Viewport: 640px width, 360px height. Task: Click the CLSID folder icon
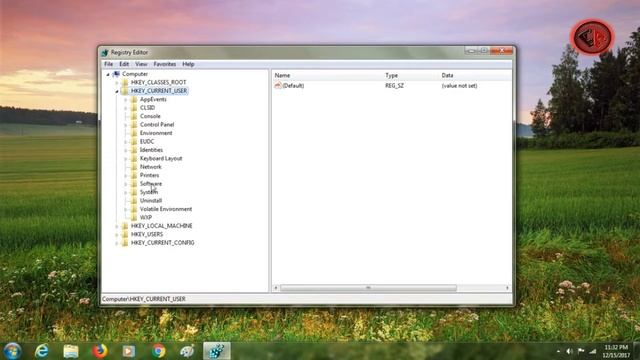134,108
